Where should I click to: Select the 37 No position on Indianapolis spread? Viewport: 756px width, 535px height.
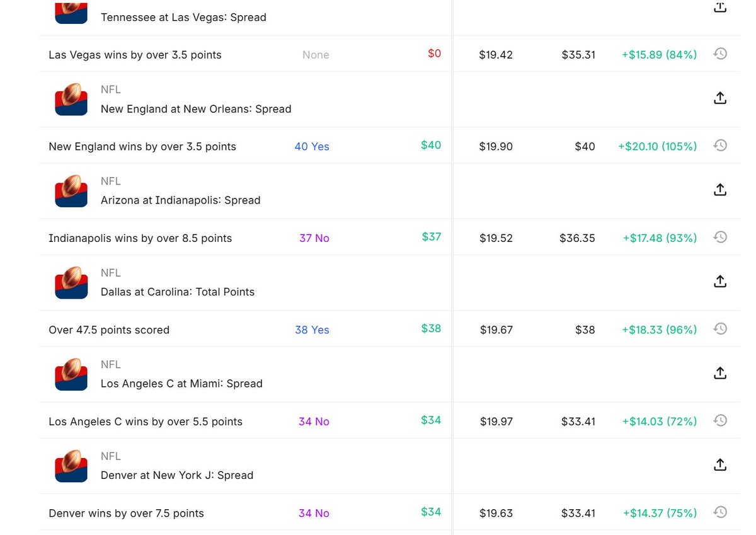coord(314,238)
